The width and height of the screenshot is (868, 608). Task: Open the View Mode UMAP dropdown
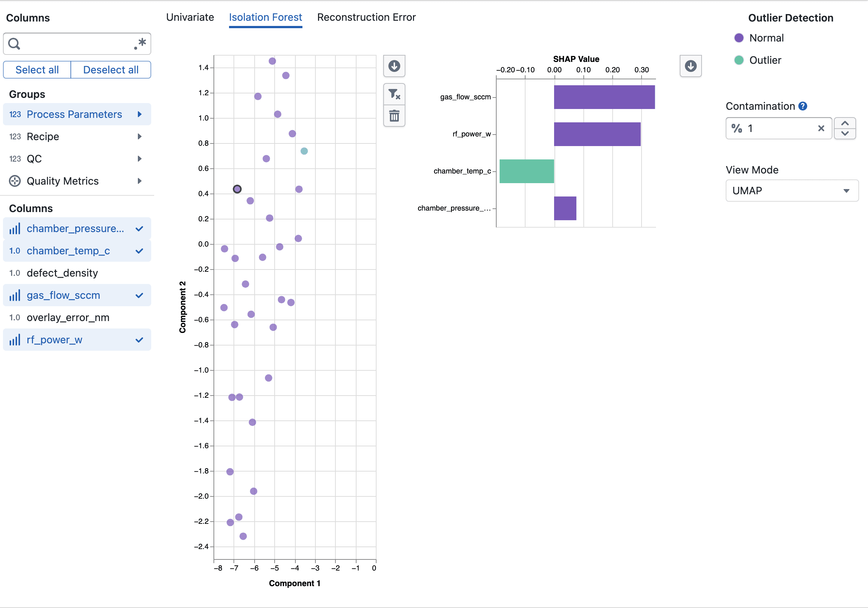(x=792, y=191)
